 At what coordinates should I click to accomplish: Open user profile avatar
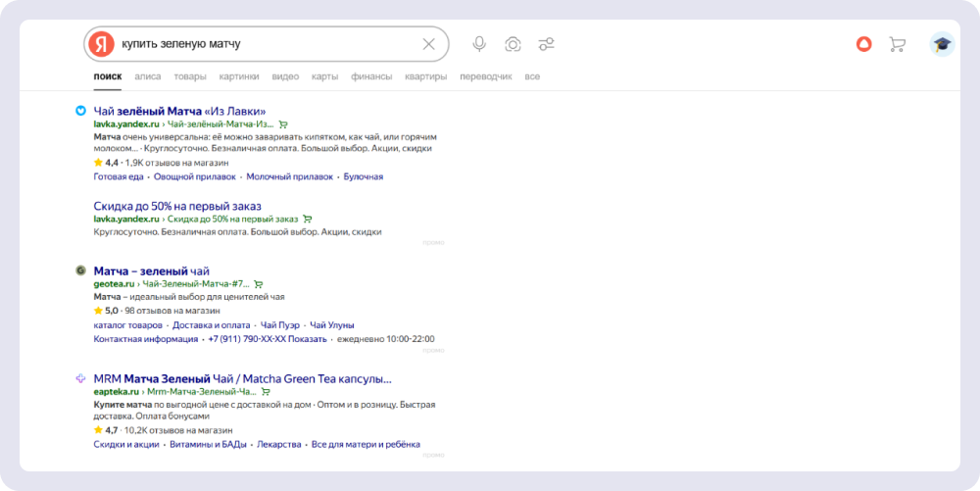click(942, 44)
